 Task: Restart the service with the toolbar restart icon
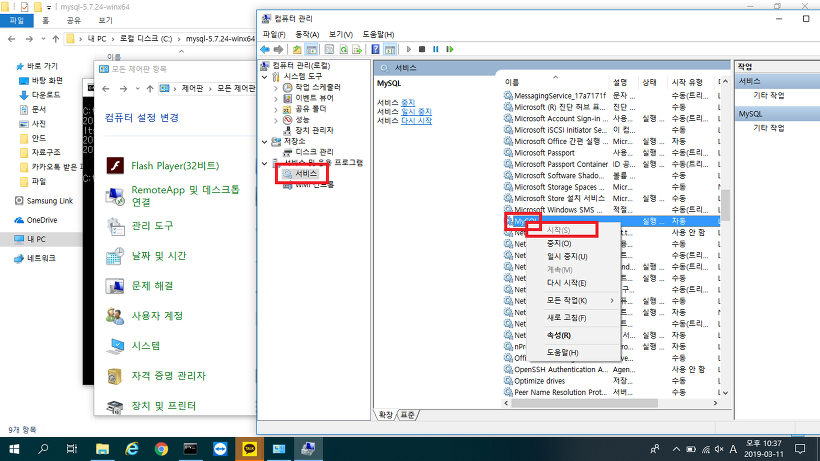point(450,49)
